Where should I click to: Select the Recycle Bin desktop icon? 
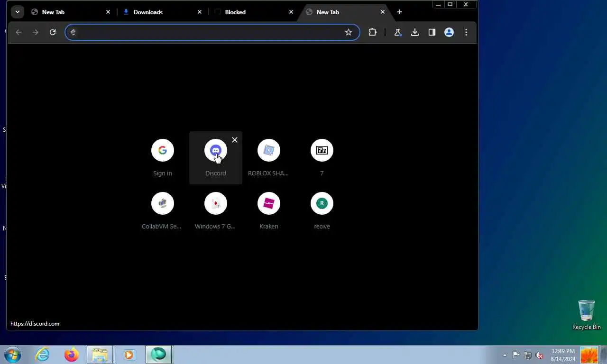(587, 315)
